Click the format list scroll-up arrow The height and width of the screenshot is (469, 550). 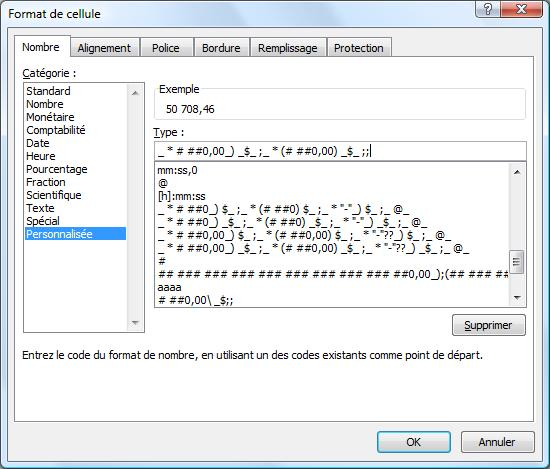(x=517, y=172)
